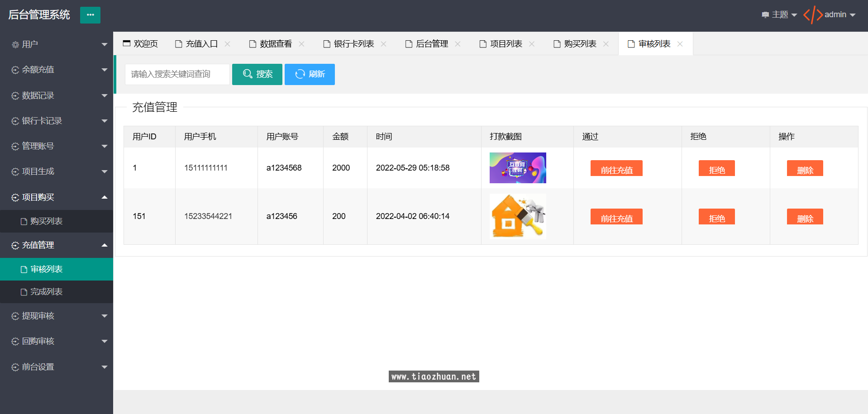Expand the 余额充值 menu arrow

pos(105,70)
